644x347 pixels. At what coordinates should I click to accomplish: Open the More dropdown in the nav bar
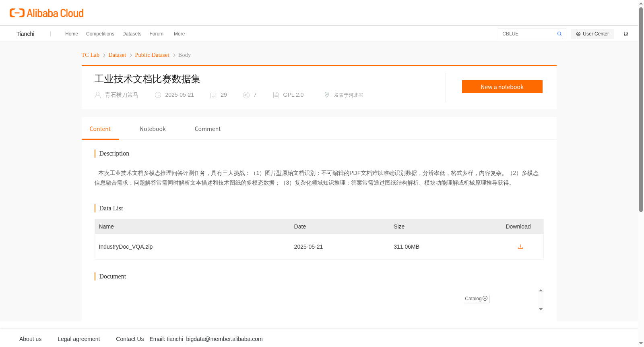(180, 34)
